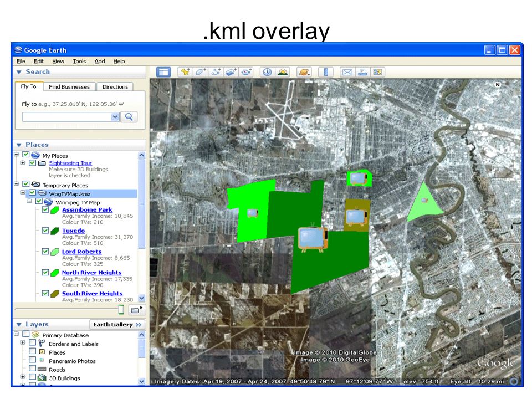Open the File menu
This screenshot has height=399, width=532.
click(x=21, y=61)
